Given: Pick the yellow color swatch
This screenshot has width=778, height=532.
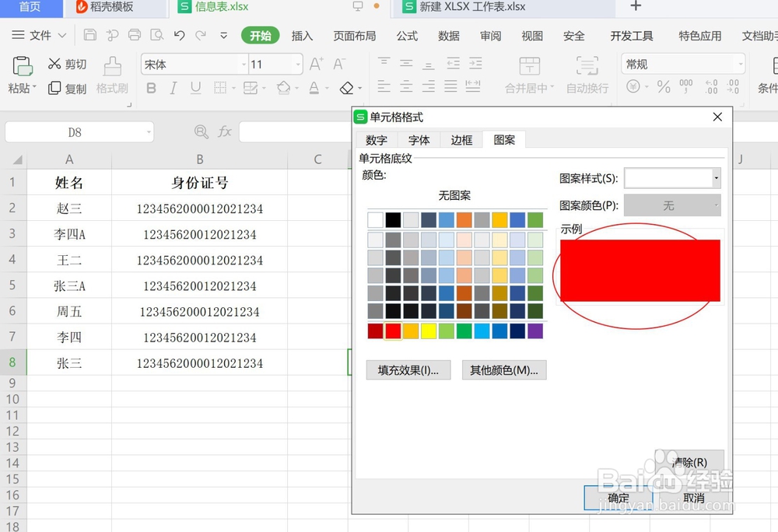Looking at the screenshot, I should [429, 331].
